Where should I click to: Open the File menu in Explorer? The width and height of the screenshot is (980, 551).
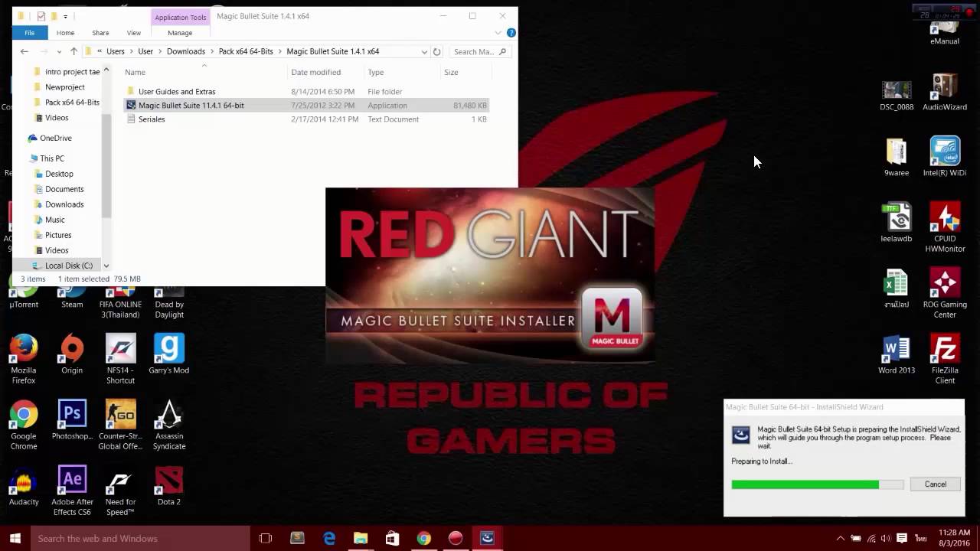[29, 33]
